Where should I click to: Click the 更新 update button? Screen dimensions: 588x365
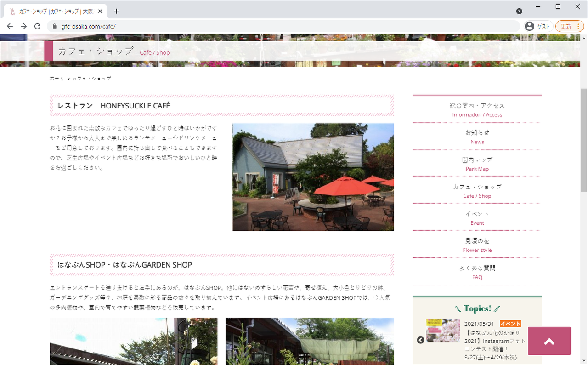[569, 26]
